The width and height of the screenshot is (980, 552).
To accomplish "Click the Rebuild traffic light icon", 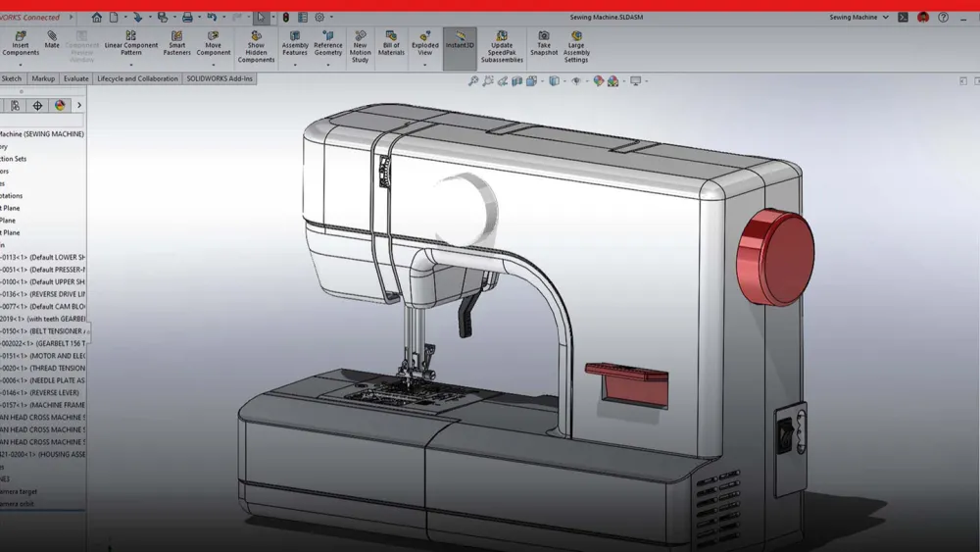I will tap(285, 18).
